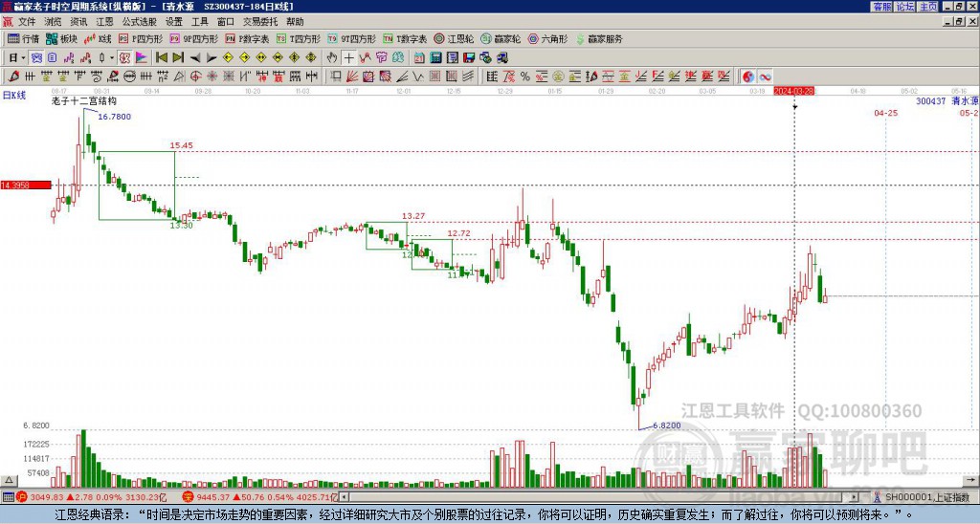Click 300437 stock code label
Image resolution: width=980 pixels, height=524 pixels.
pyautogui.click(x=930, y=100)
